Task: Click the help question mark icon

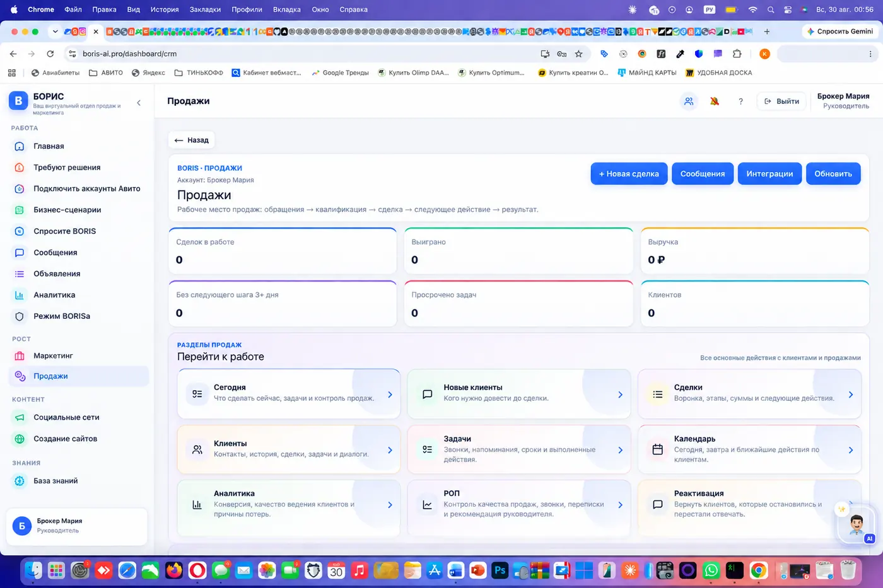Action: point(740,101)
